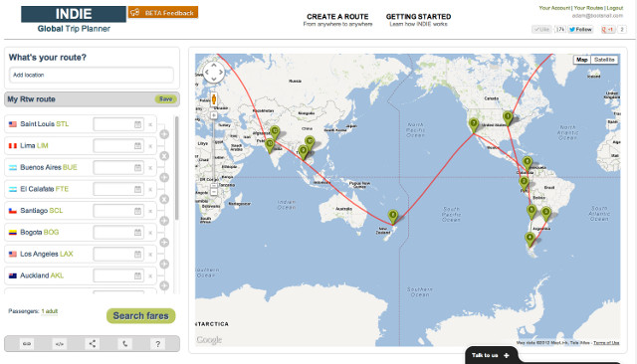The height and width of the screenshot is (364, 637).
Task: Toggle the flight leg between Los Angeles and Auckland
Action: 164,264
